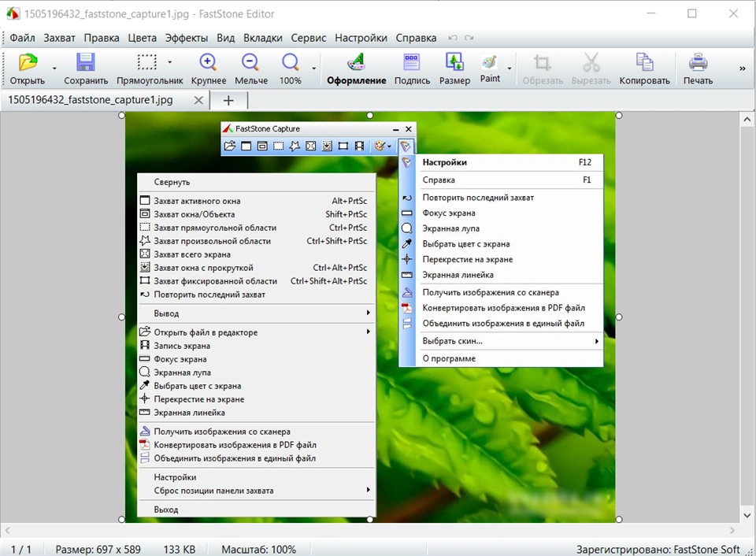
Task: Grab the left-middle edge handle of the image
Action: pyautogui.click(x=121, y=317)
